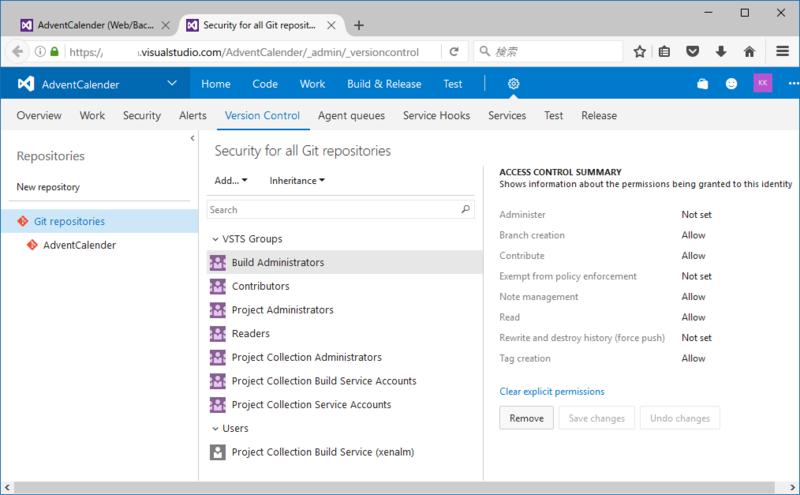
Task: Click the search magnifier in identity search box
Action: 465,209
